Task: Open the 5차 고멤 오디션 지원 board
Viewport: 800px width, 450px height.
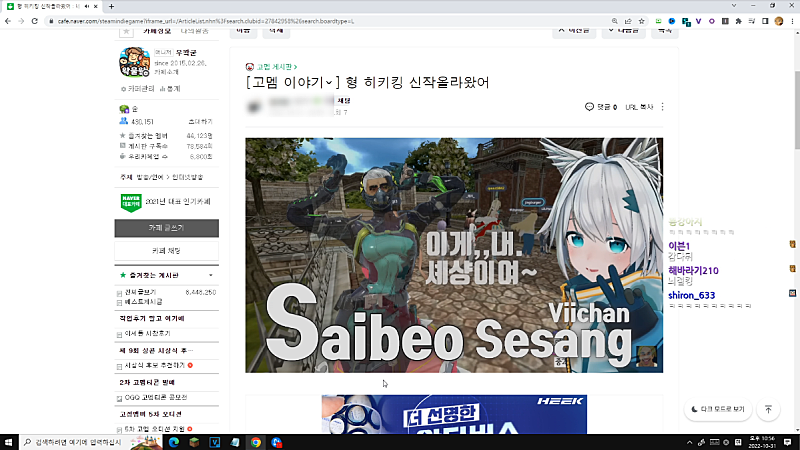Action: 155,429
